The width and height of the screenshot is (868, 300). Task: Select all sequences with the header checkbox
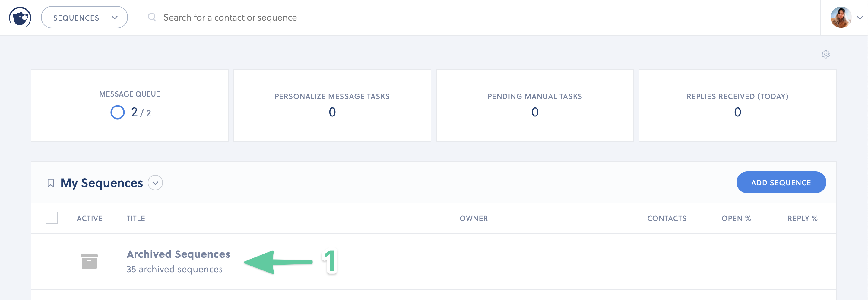52,218
